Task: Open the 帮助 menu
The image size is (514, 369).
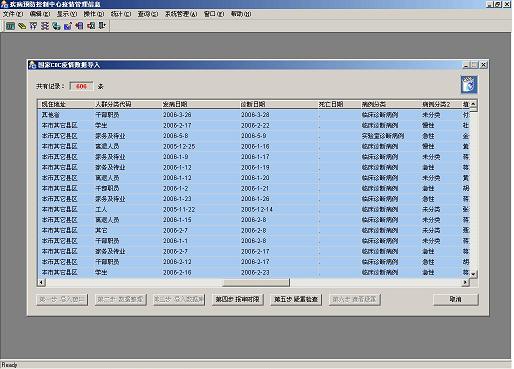Action: [x=241, y=14]
